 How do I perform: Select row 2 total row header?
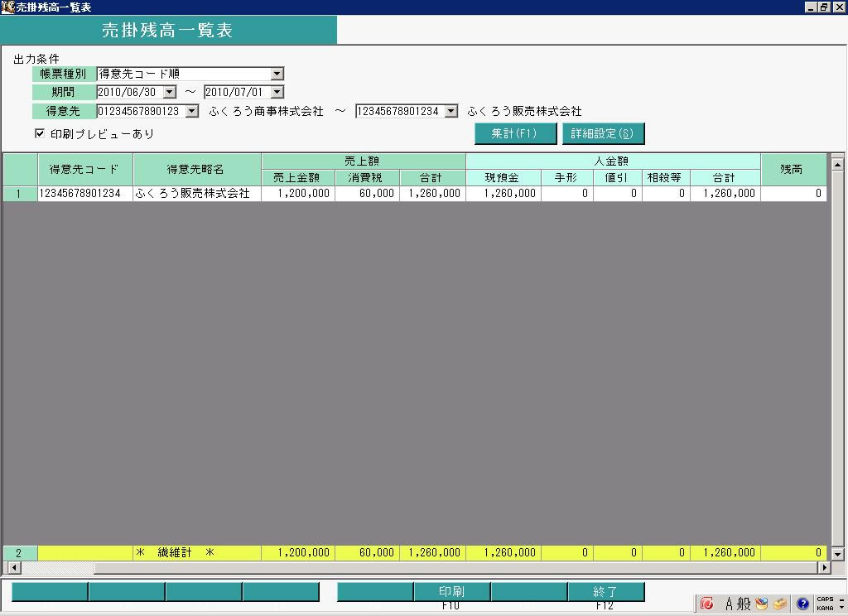(20, 553)
